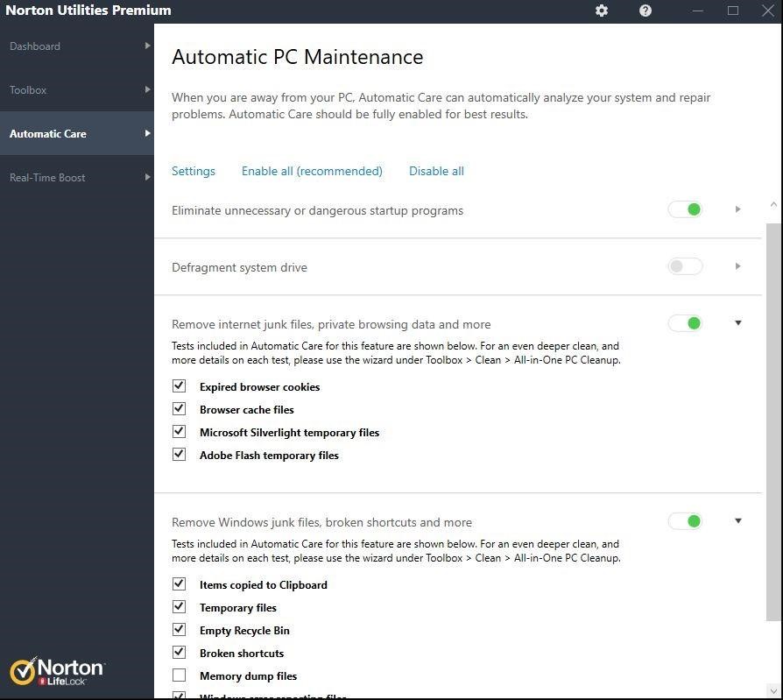Open application settings via the gear icon
Image resolution: width=783 pixels, height=700 pixels.
(x=601, y=11)
